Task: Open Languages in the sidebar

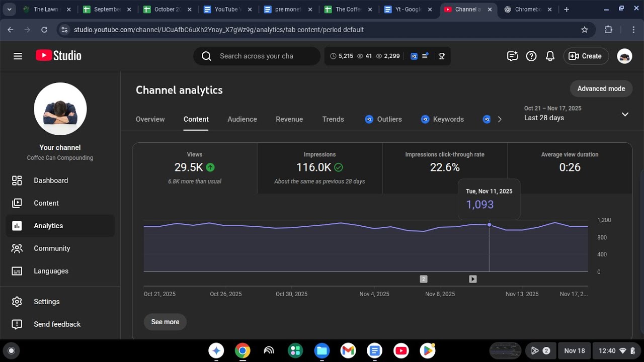Action: (x=60, y=271)
